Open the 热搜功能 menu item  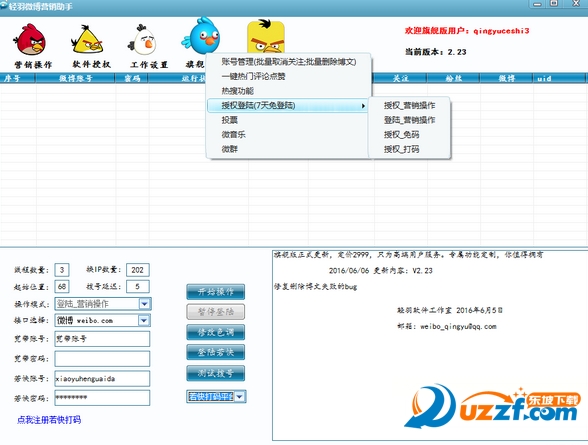coord(288,91)
